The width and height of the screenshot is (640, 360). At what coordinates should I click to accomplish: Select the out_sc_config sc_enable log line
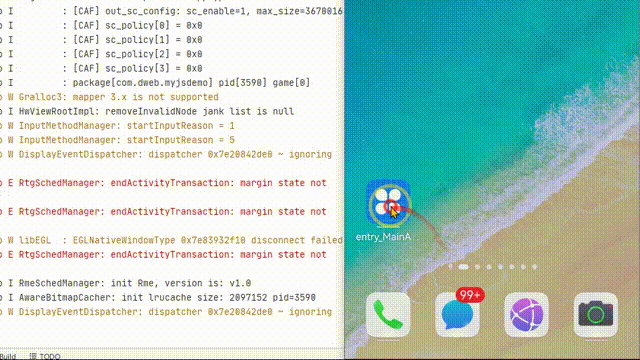[171, 11]
